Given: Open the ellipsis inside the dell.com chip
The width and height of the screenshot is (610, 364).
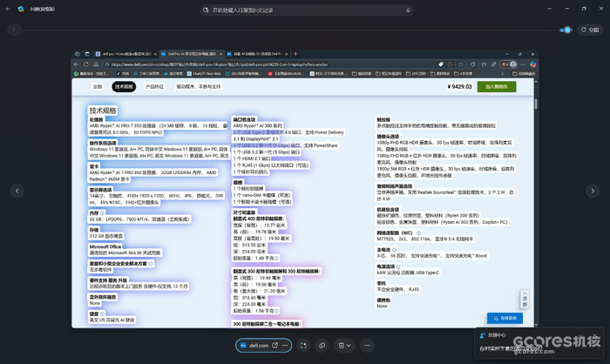Looking at the screenshot, I should coord(285,346).
